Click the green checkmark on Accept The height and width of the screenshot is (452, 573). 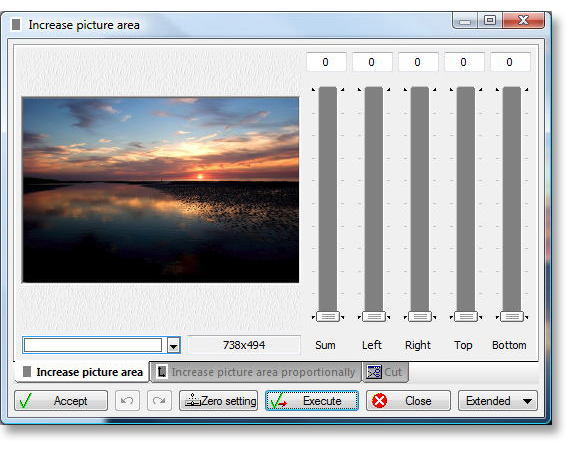point(26,400)
